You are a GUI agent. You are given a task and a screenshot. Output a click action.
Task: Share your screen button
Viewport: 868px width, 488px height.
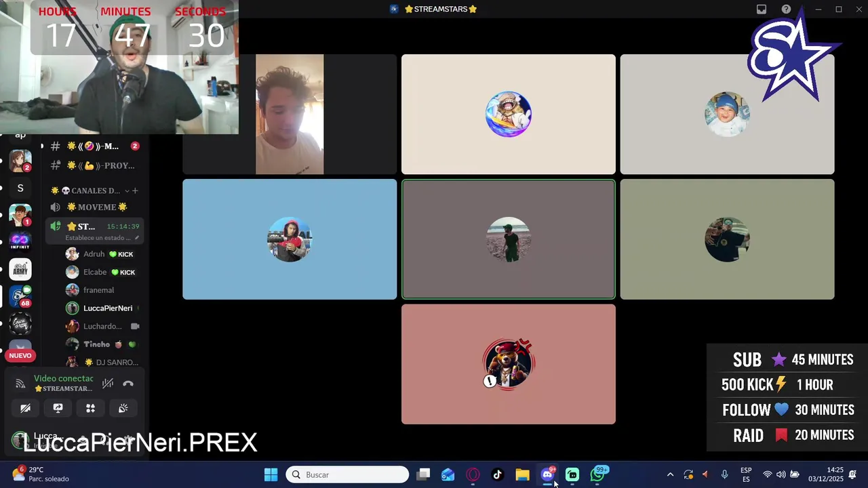click(58, 408)
